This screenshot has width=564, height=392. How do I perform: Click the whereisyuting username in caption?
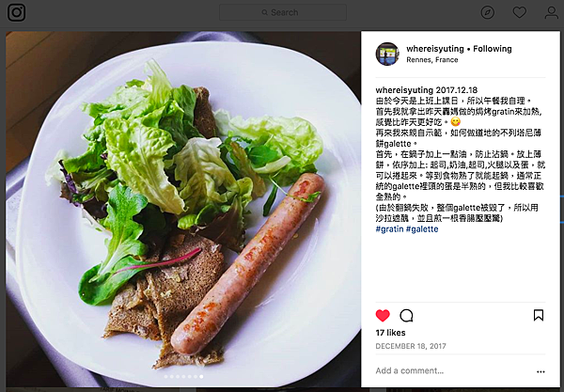[x=404, y=90]
